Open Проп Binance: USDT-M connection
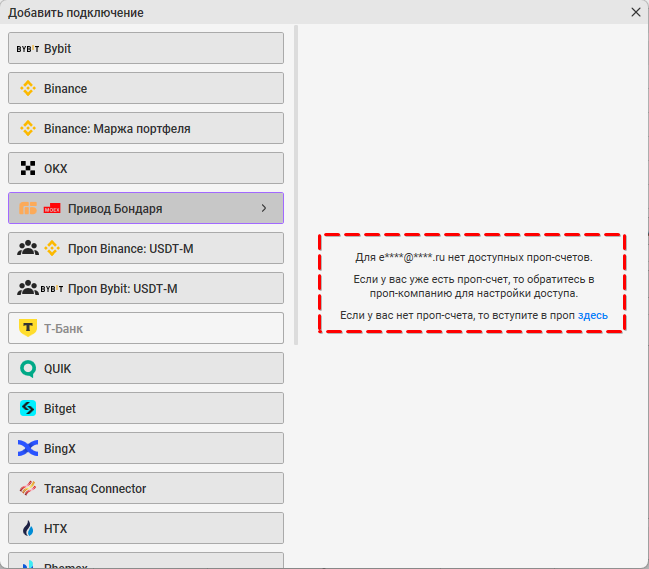 point(146,248)
